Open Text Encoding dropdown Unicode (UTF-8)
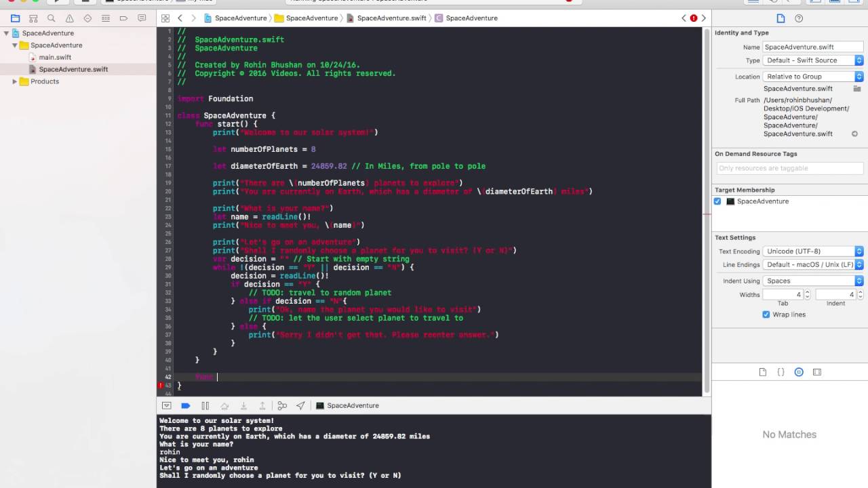Image resolution: width=868 pixels, height=488 pixels. coord(813,251)
